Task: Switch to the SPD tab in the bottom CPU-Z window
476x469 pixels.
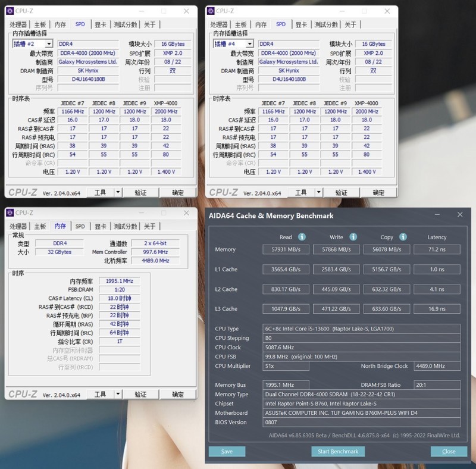Action: [x=80, y=226]
